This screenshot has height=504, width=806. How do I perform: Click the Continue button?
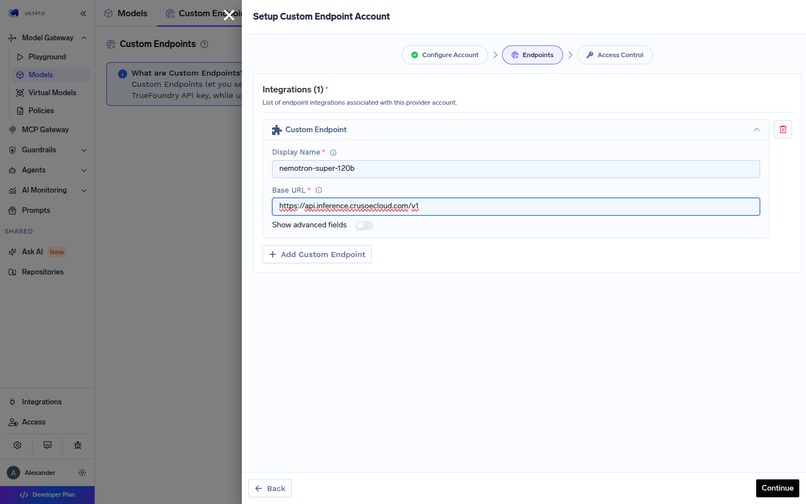click(x=777, y=488)
